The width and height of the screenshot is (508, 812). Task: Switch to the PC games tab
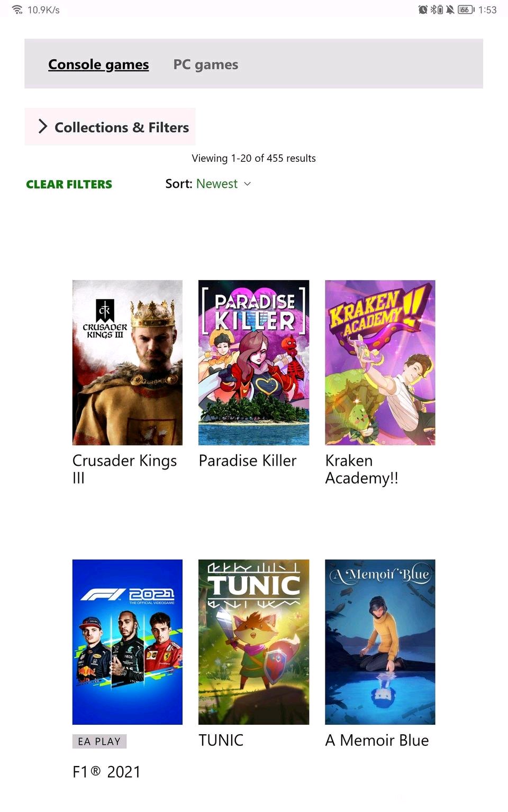(206, 64)
